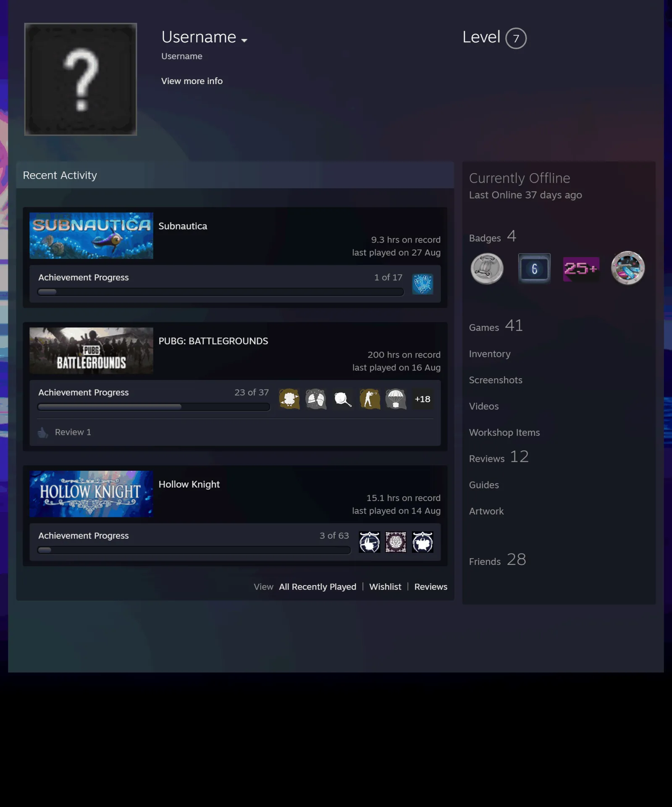
Task: Click the first Hollow Knight achievement icon
Action: coord(370,542)
